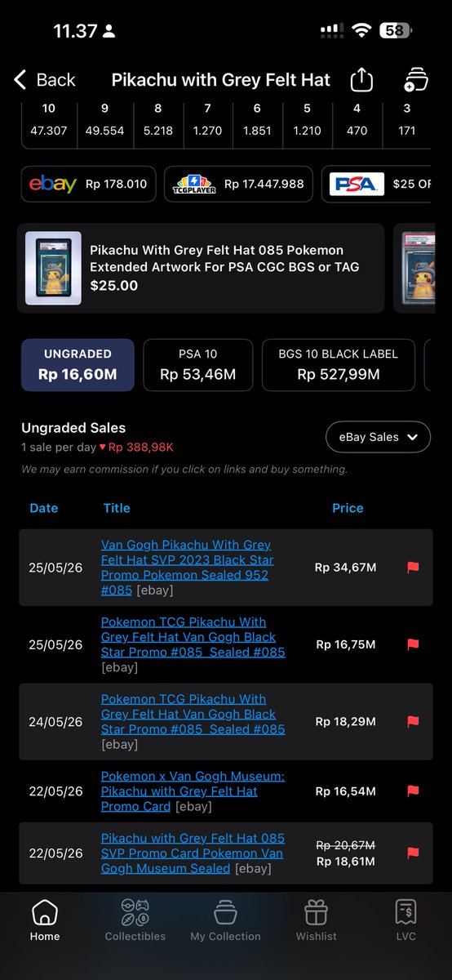Open Extended Artwork listing card thumbnail

(53, 269)
